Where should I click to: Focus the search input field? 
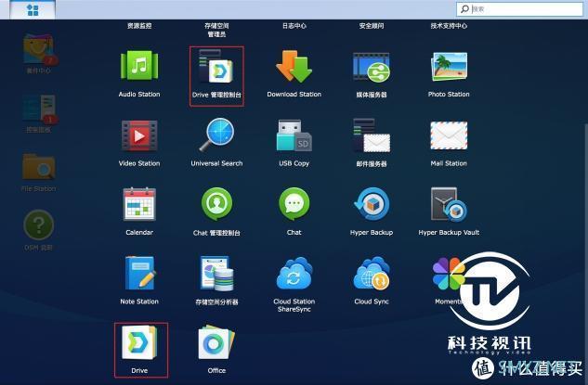(x=520, y=9)
